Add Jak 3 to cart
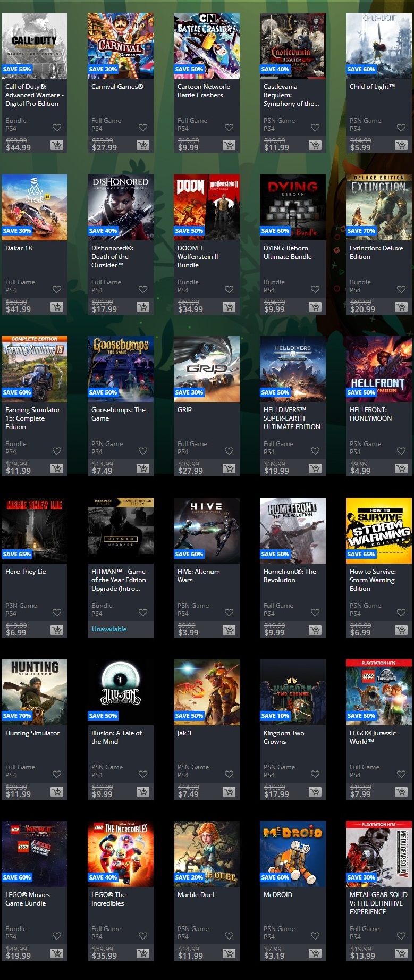414x980 pixels. pos(229,791)
